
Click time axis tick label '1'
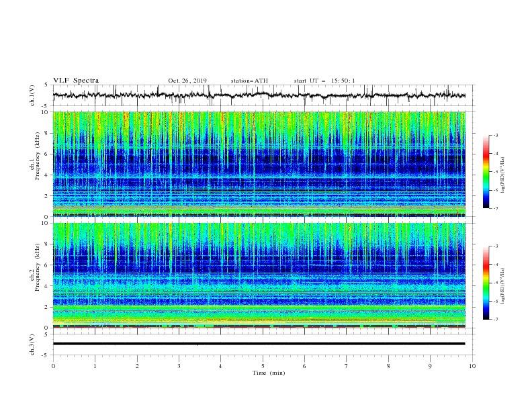[x=95, y=366]
